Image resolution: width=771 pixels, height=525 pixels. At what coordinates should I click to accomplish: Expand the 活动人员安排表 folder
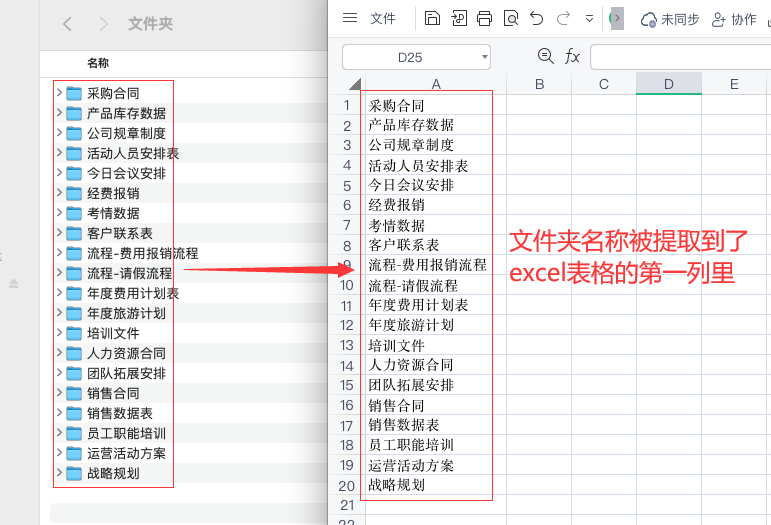[x=59, y=152]
